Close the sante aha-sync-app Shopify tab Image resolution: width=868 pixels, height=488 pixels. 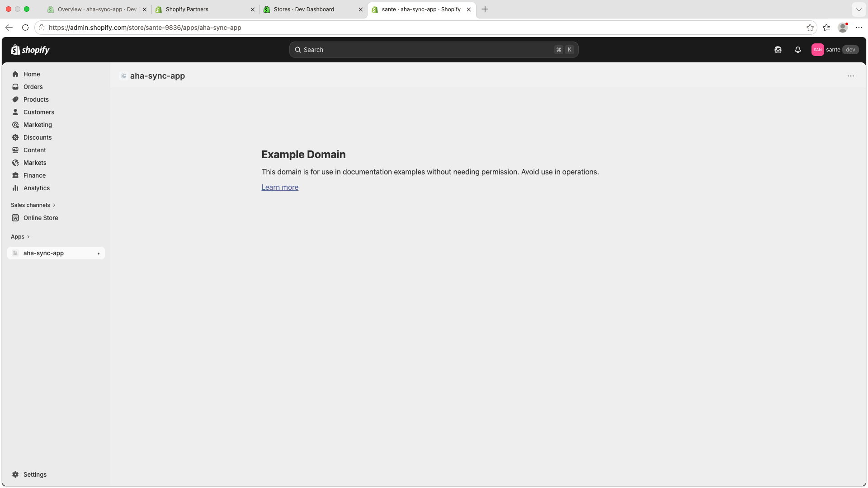point(469,9)
